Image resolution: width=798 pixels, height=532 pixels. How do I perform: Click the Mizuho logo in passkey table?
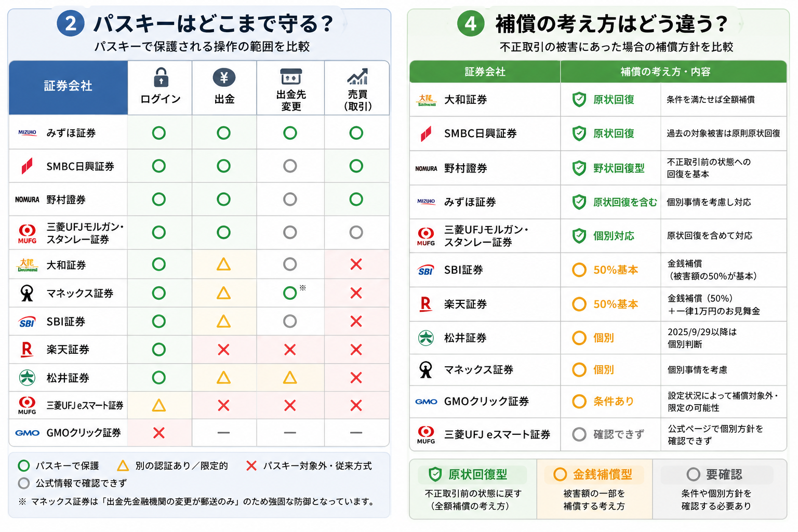click(28, 132)
